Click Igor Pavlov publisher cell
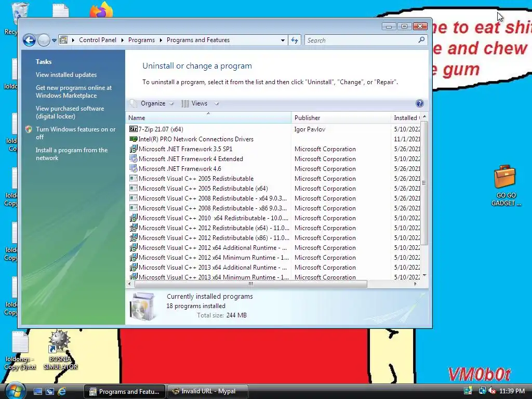 [310, 129]
